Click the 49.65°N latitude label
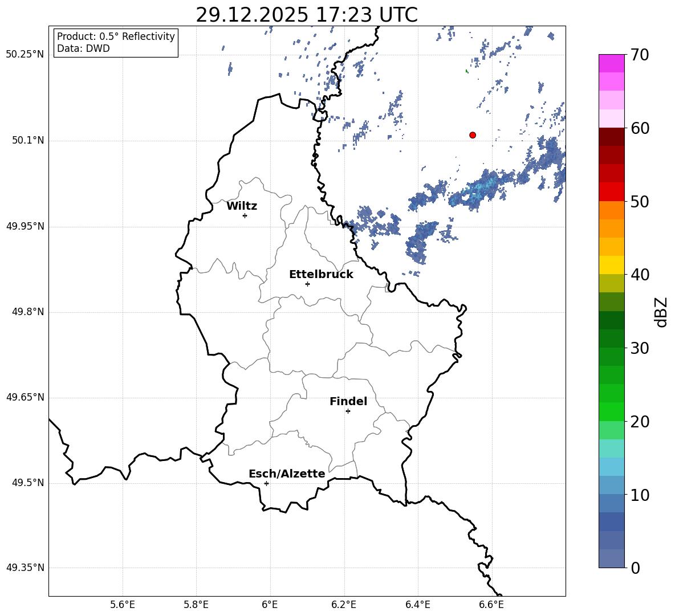This screenshot has width=675, height=616. (25, 397)
